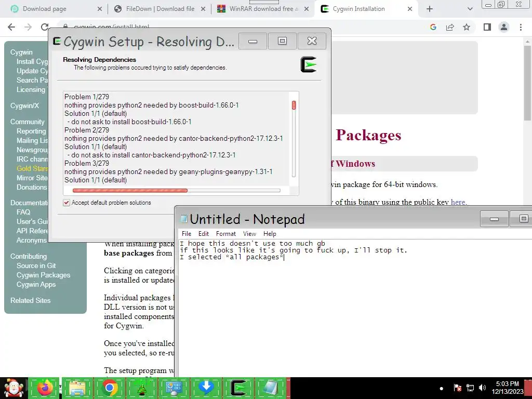Minimize the Cygwin Setup window
532x399 pixels.
[253, 41]
